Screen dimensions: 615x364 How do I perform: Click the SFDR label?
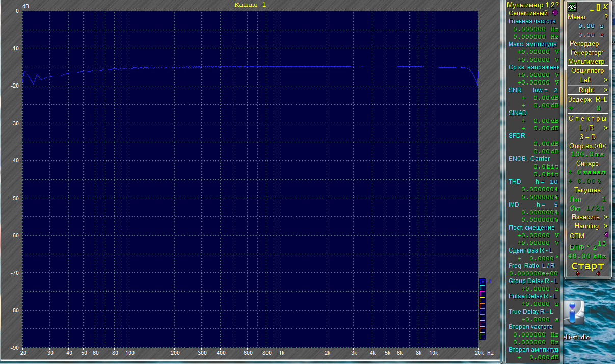click(x=517, y=136)
